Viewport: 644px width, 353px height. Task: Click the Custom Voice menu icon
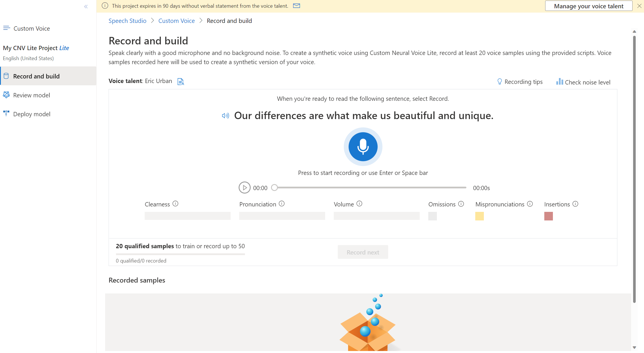pos(7,28)
